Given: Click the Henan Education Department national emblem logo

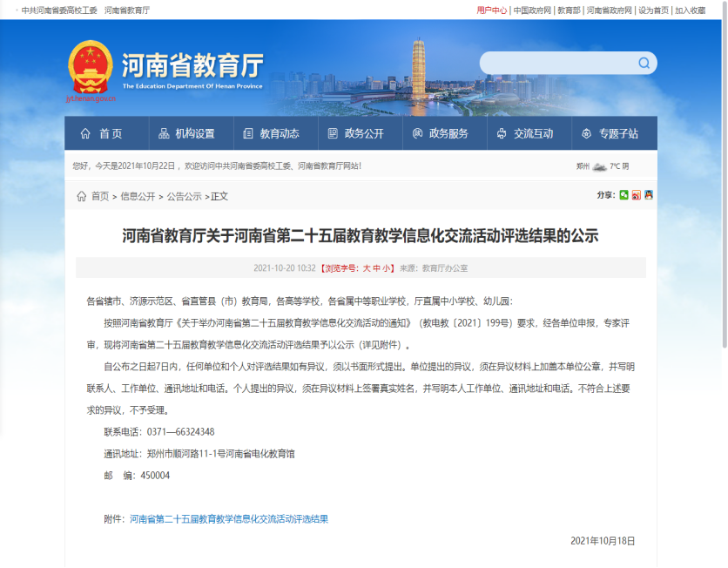Looking at the screenshot, I should (90, 67).
